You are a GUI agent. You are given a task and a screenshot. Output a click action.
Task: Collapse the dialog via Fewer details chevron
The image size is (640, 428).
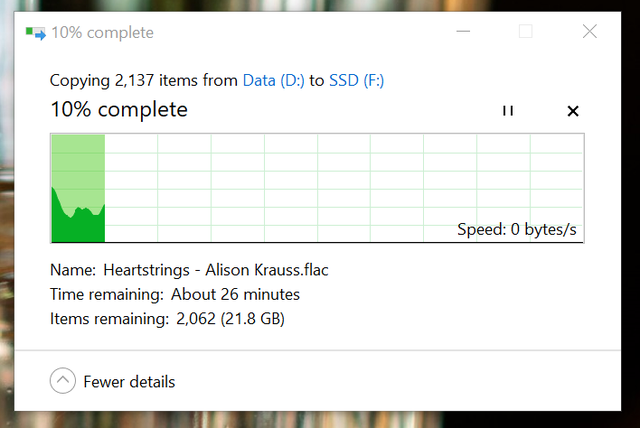click(x=63, y=381)
